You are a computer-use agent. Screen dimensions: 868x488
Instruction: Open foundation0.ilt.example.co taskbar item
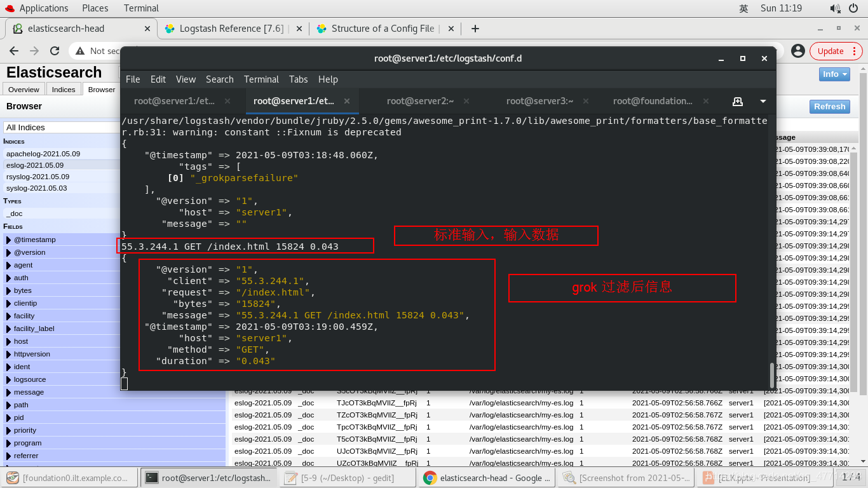click(69, 478)
